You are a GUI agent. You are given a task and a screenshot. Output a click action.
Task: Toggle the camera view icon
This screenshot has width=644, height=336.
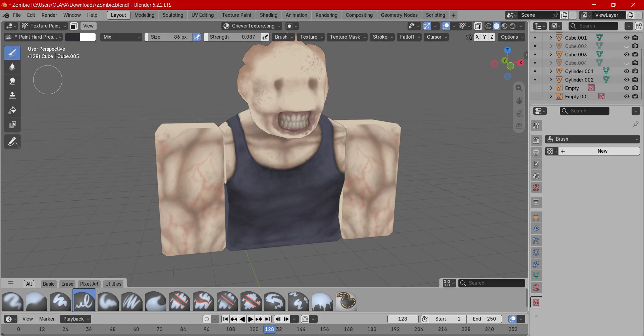pos(519,113)
